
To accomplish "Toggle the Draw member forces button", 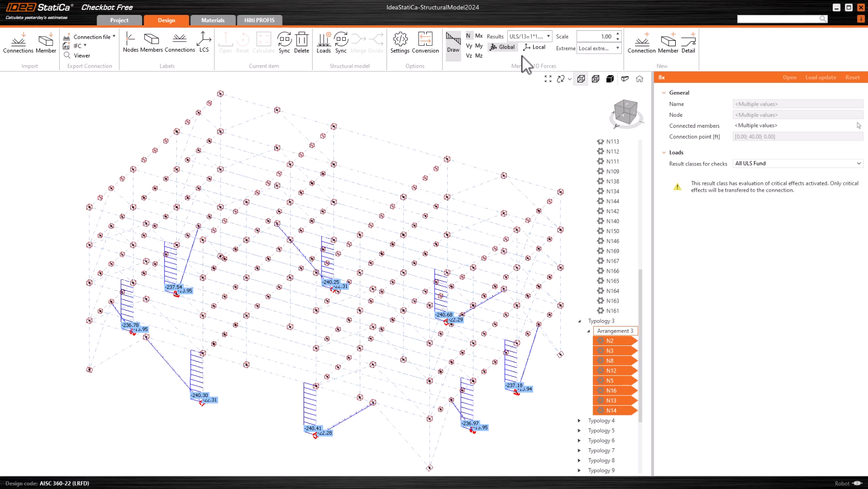I will click(453, 43).
